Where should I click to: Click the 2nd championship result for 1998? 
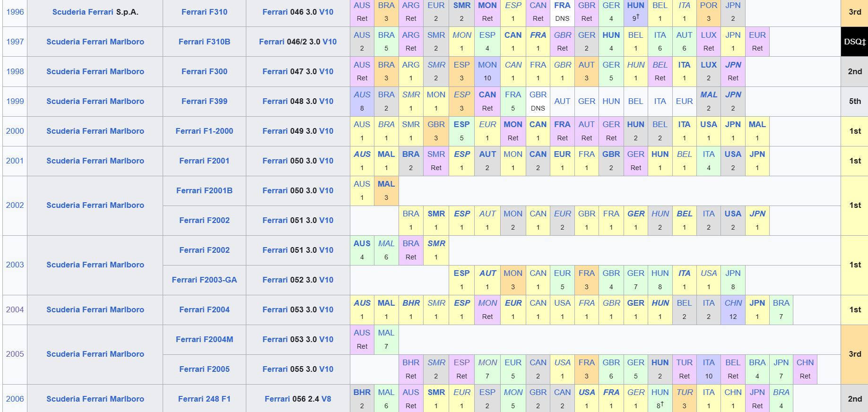[x=854, y=71]
